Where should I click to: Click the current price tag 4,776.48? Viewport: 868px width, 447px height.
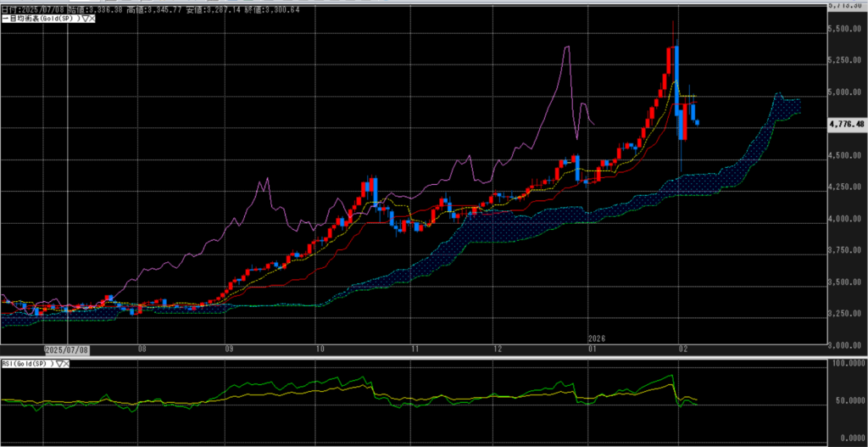tap(848, 124)
